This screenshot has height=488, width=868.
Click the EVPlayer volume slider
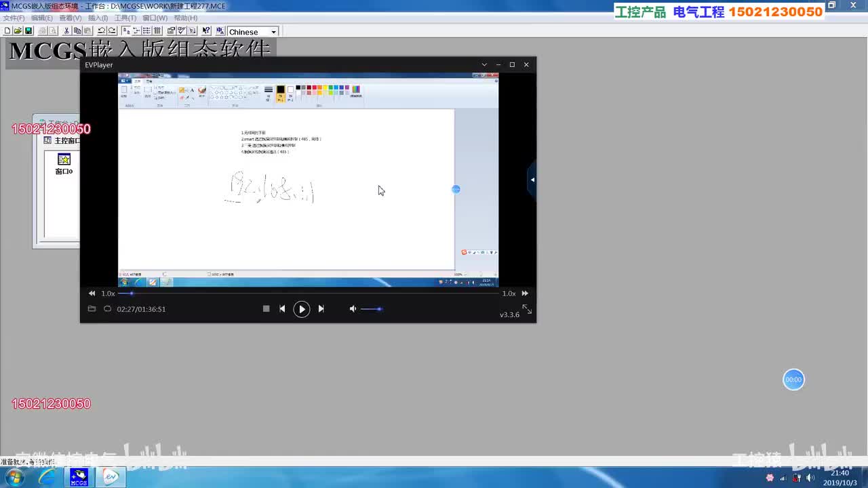371,309
